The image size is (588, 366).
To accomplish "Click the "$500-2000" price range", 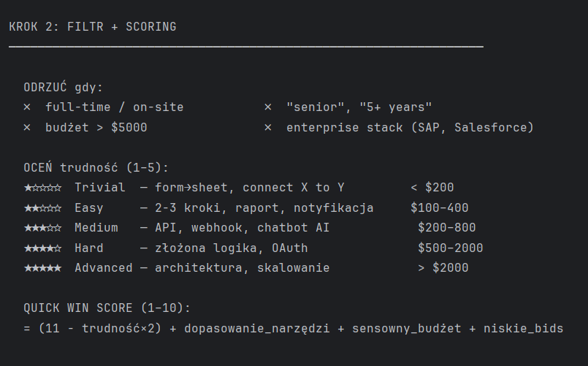I will pyautogui.click(x=451, y=248).
